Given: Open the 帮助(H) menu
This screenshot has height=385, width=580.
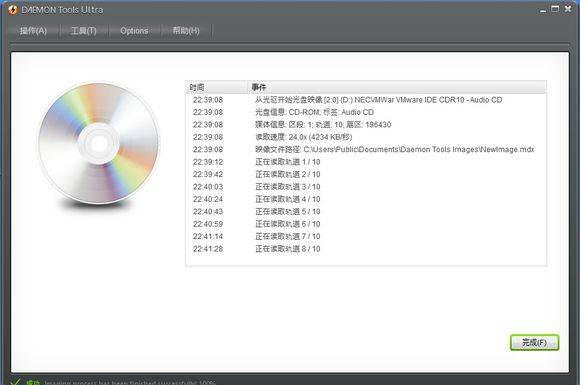Looking at the screenshot, I should 186,31.
